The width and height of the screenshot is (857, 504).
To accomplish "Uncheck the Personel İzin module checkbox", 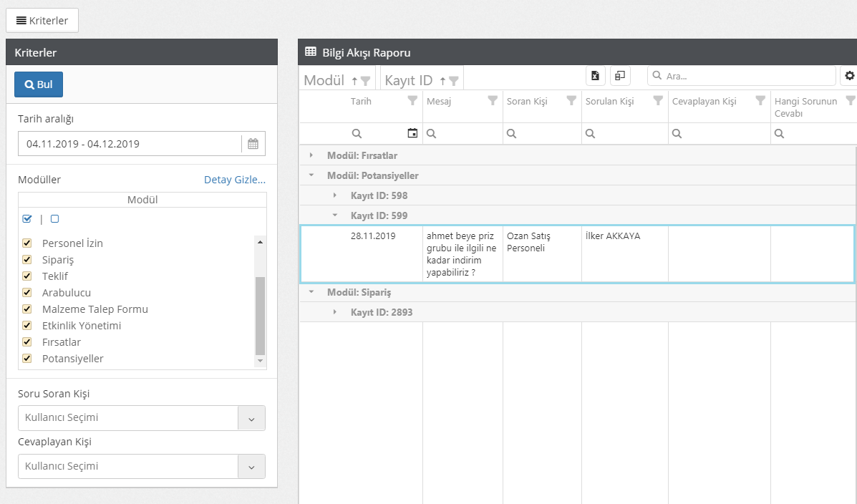I will point(27,243).
